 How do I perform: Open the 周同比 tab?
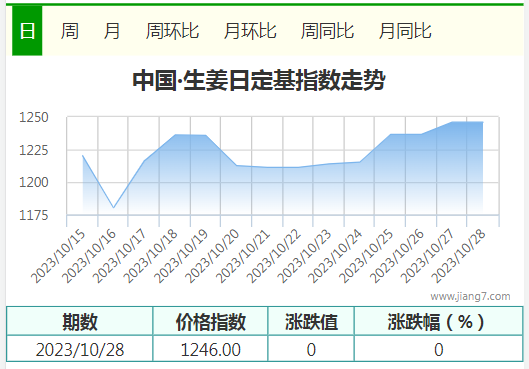pyautogui.click(x=327, y=31)
